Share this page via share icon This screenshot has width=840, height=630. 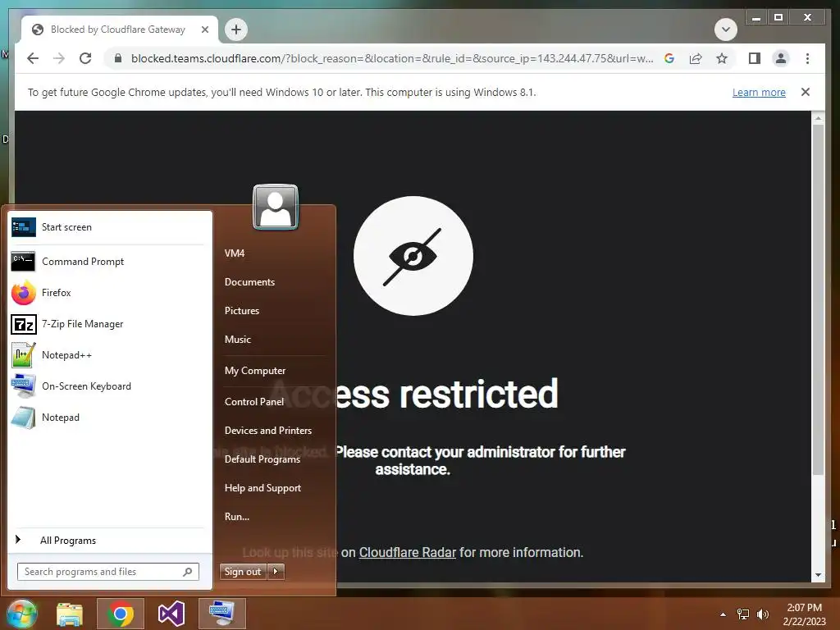point(696,58)
